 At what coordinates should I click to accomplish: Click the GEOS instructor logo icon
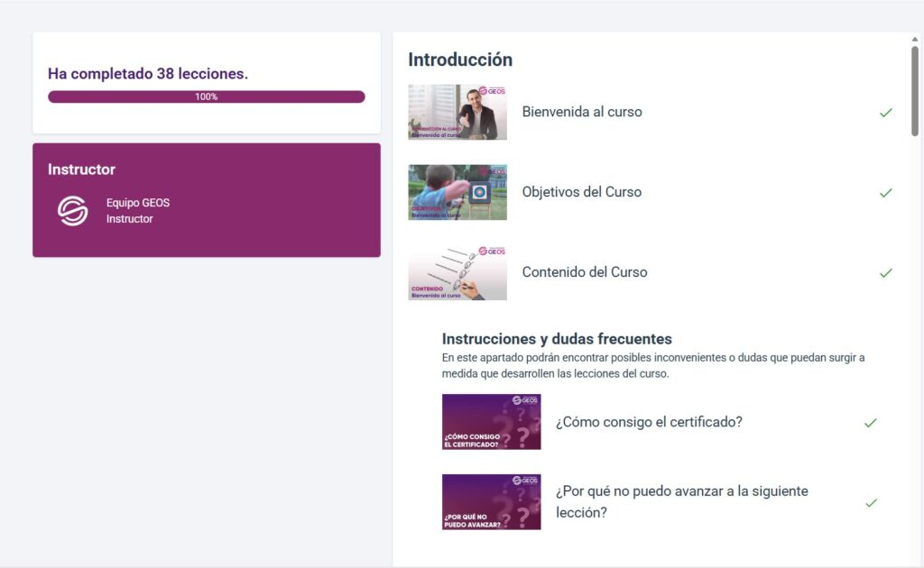tap(73, 211)
